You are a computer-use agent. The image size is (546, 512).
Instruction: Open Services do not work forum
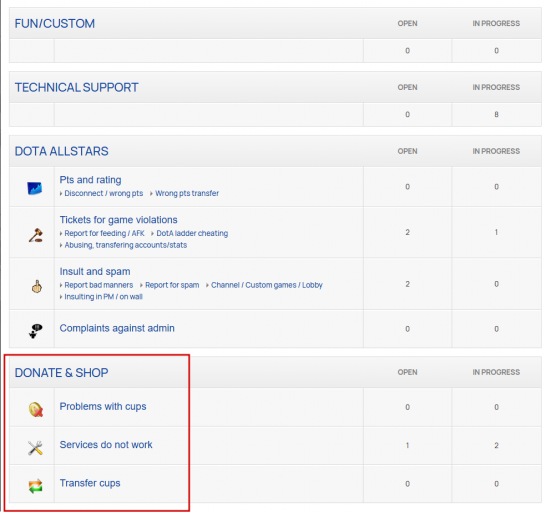pyautogui.click(x=106, y=445)
